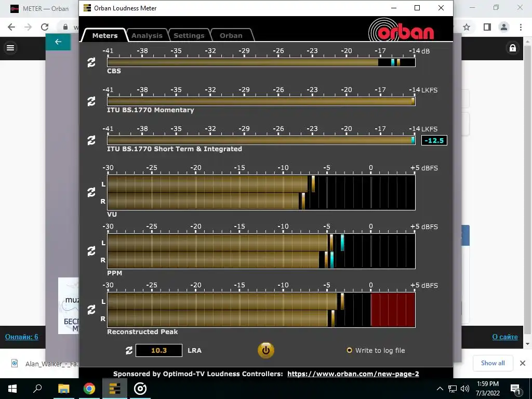This screenshot has width=532, height=399.
Task: Toggle Chrome's side panel icon
Action: point(487,27)
